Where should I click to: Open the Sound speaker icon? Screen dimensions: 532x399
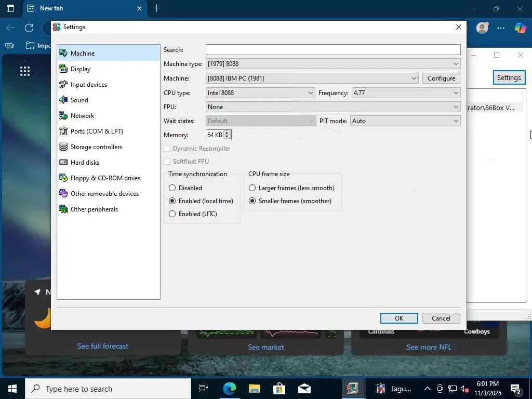pyautogui.click(x=63, y=100)
